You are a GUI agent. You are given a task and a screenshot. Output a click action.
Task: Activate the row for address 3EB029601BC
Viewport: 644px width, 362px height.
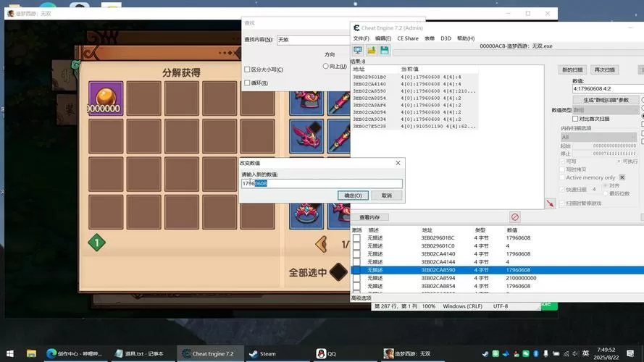click(356, 237)
